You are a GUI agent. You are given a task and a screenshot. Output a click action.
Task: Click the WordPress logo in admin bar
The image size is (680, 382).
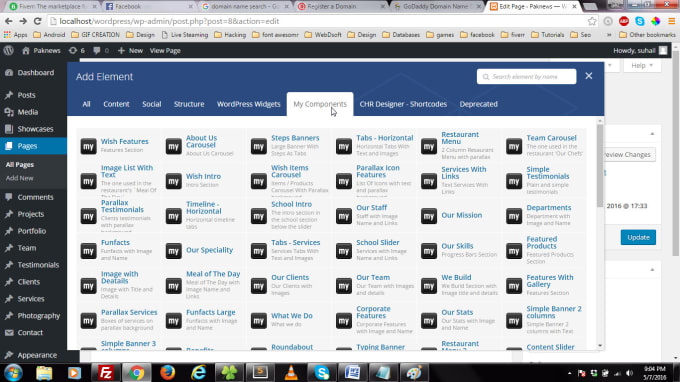[x=8, y=50]
